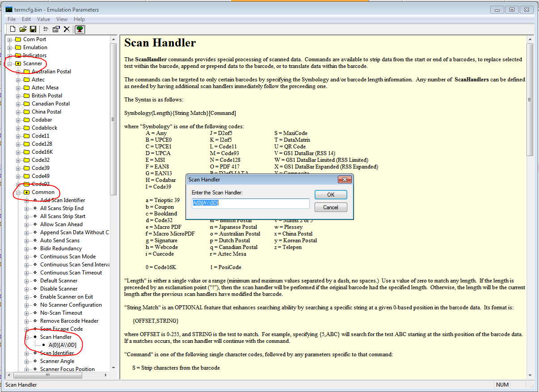Cancel the Scan Handler dialog
The image size is (539, 392).
(x=330, y=207)
